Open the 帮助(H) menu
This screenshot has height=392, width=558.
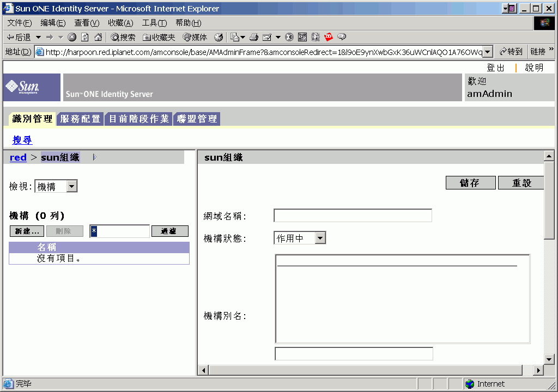point(189,23)
